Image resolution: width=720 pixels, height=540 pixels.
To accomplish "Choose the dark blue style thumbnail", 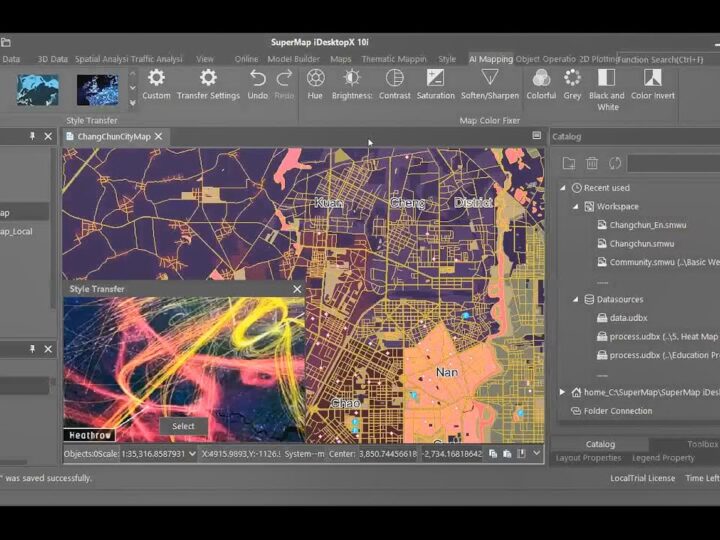I will tap(98, 90).
